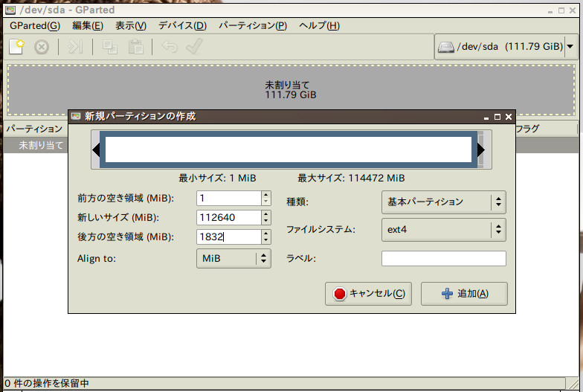Open the 種類 基本パーティション dropdown

click(x=443, y=202)
